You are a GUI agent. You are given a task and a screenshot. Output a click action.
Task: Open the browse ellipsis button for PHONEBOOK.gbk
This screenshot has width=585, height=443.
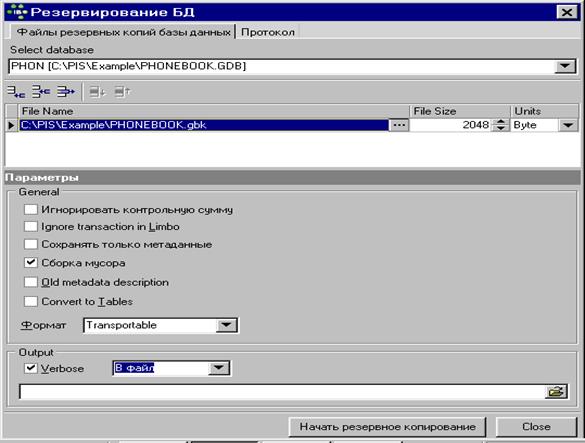click(x=399, y=125)
